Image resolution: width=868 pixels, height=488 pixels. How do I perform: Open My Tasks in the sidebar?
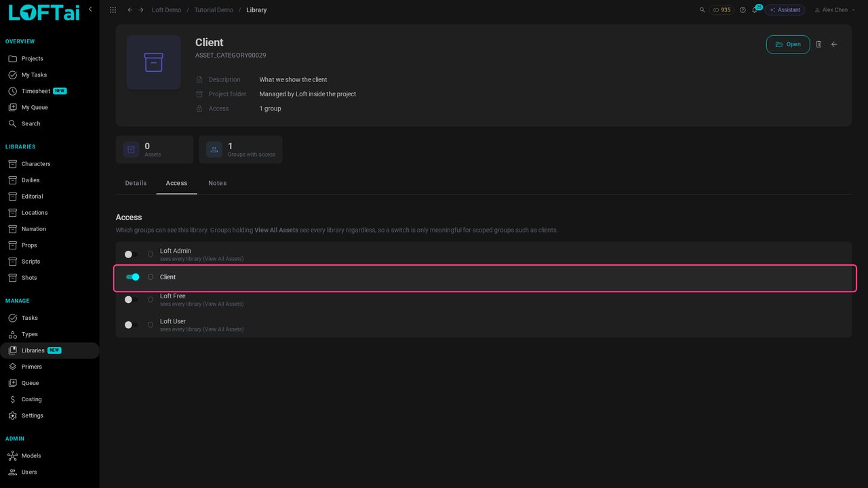[x=50, y=75]
